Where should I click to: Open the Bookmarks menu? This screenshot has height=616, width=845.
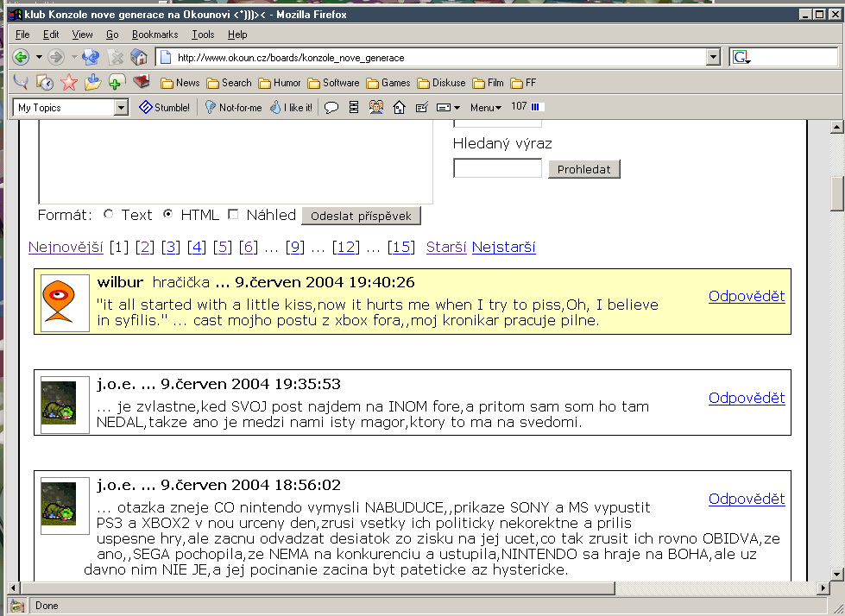155,35
